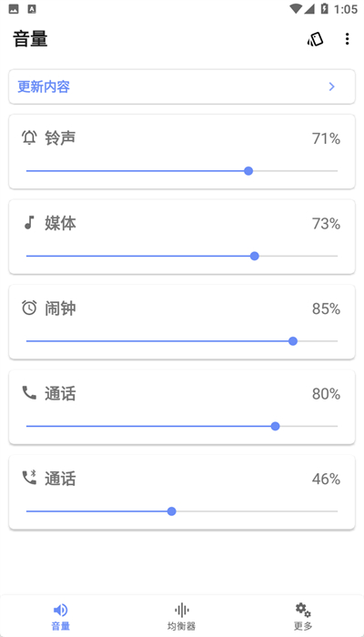Screen dimensions: 364x637
Task: Click the 通话 80% slider handle
Action: (276, 426)
